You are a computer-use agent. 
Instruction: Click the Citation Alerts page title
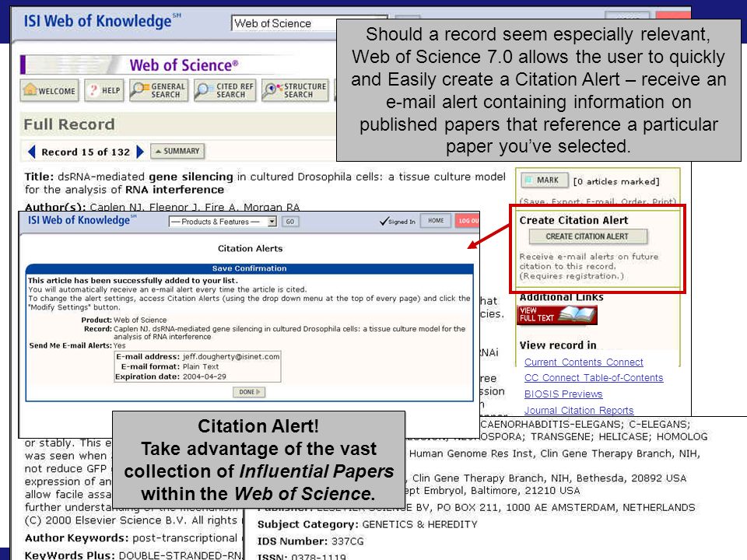click(x=250, y=248)
